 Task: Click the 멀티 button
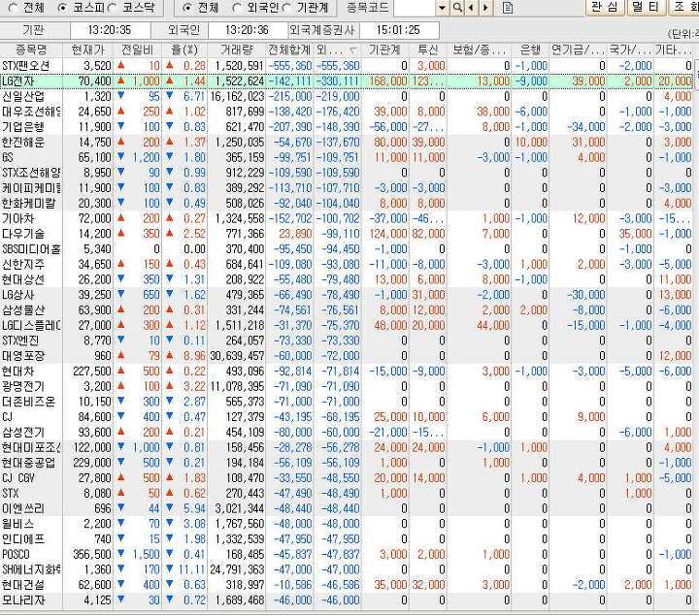[x=646, y=7]
